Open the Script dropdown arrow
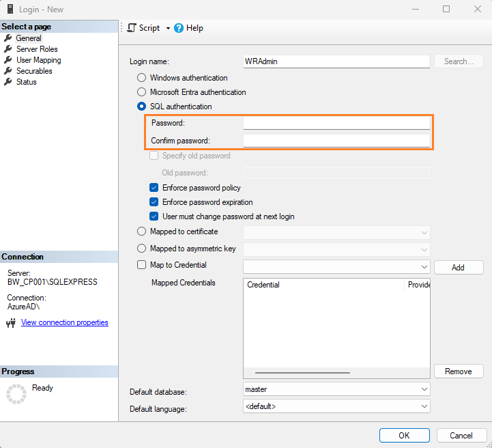Image resolution: width=492 pixels, height=448 pixels. [168, 28]
